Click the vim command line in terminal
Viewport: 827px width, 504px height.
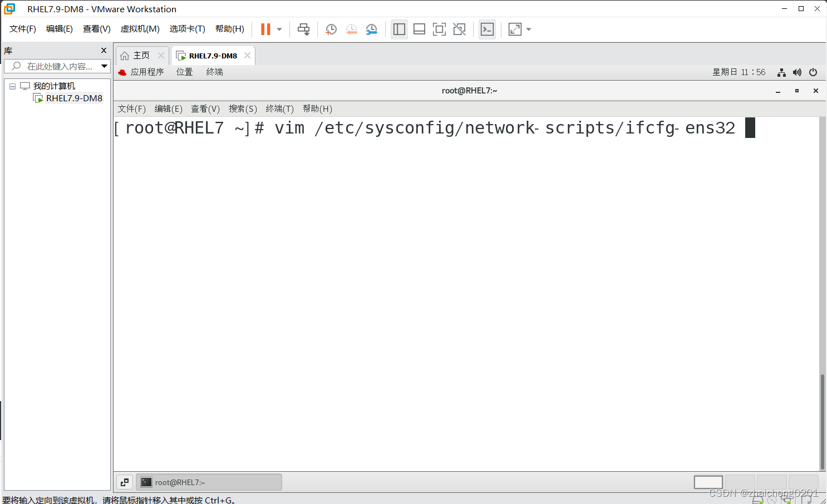(434, 128)
